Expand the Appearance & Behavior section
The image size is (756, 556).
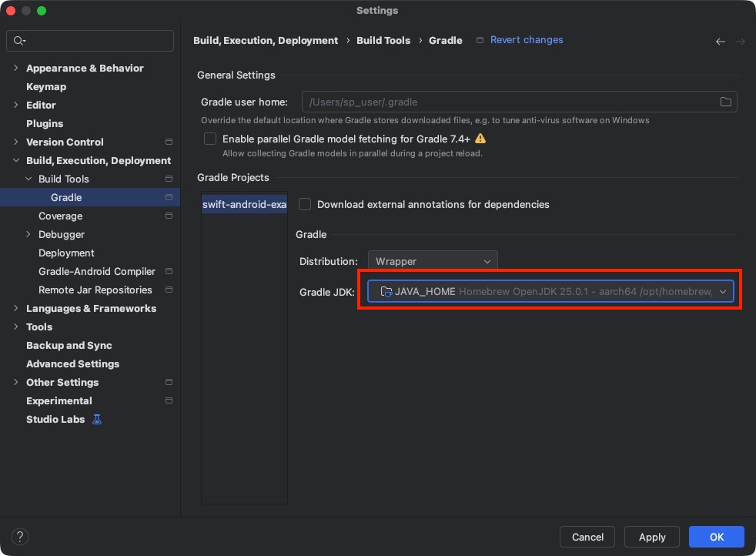[x=16, y=69]
